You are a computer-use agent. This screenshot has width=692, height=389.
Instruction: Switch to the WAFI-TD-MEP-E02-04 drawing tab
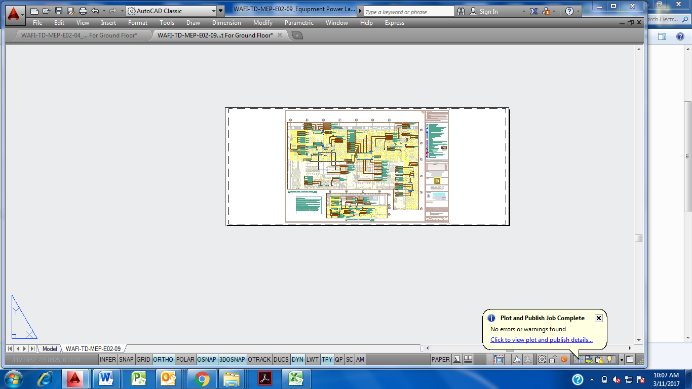coord(79,35)
